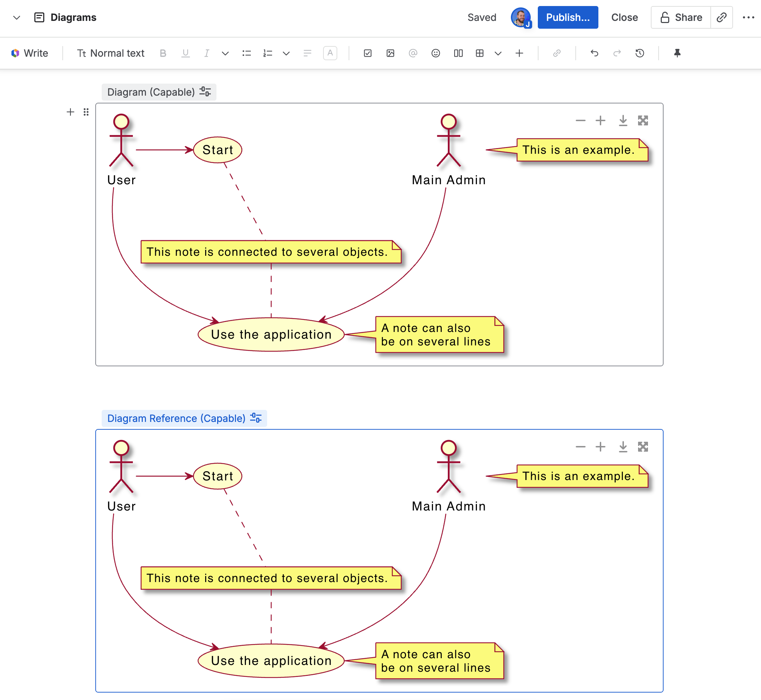Open the emoji picker

coord(436,53)
